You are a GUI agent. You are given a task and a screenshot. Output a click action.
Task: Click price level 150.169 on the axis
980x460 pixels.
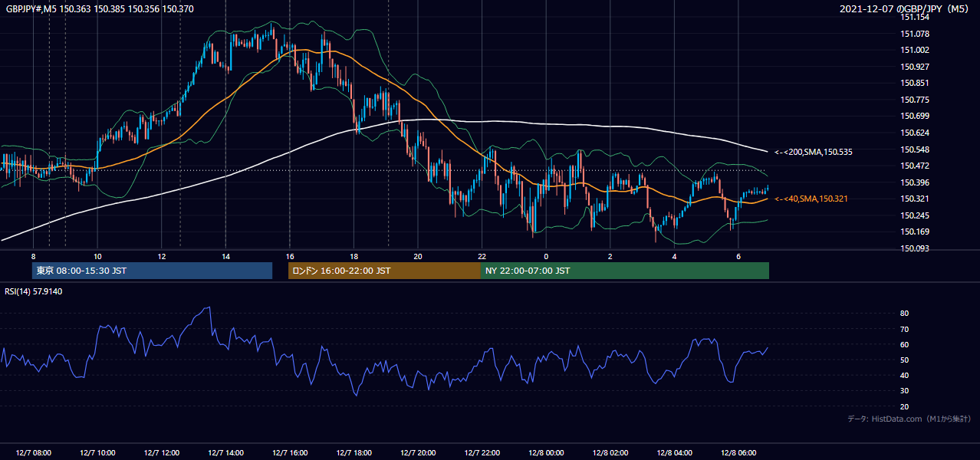click(914, 232)
